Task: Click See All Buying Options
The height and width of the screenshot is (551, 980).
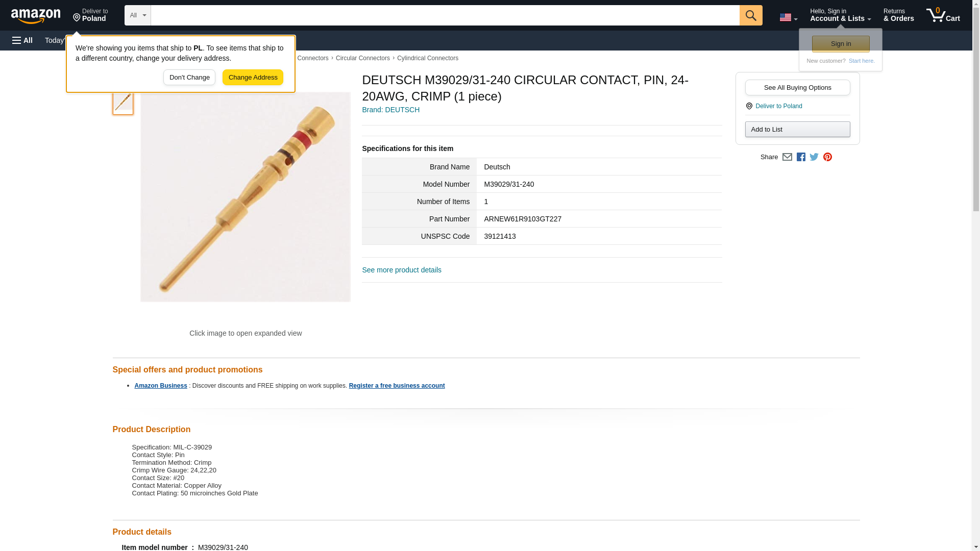Action: tap(797, 87)
